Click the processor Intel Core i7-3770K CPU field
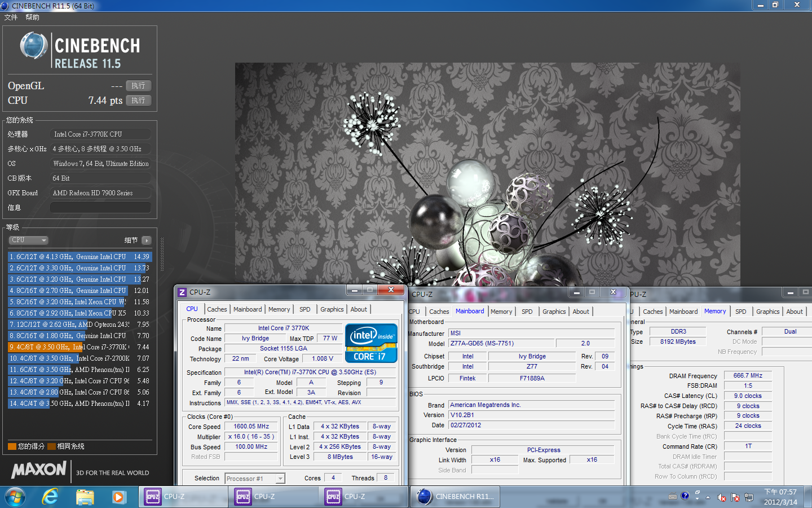 (x=101, y=134)
